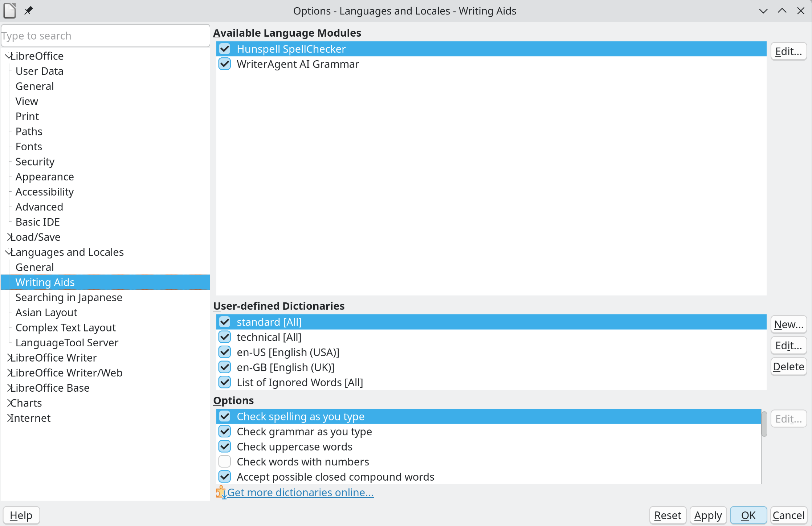The image size is (812, 526).
Task: Click the Get more dictionaries online link
Action: pos(300,493)
